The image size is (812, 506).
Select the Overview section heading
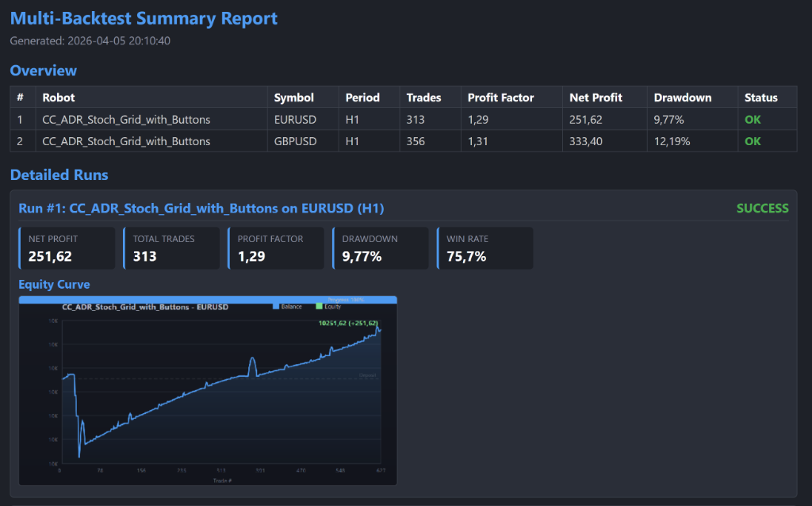44,71
